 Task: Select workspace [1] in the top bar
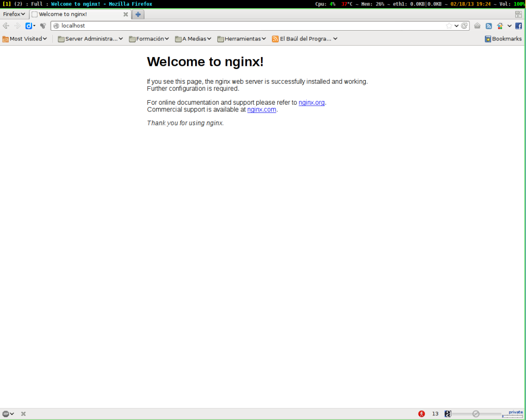[x=6, y=4]
